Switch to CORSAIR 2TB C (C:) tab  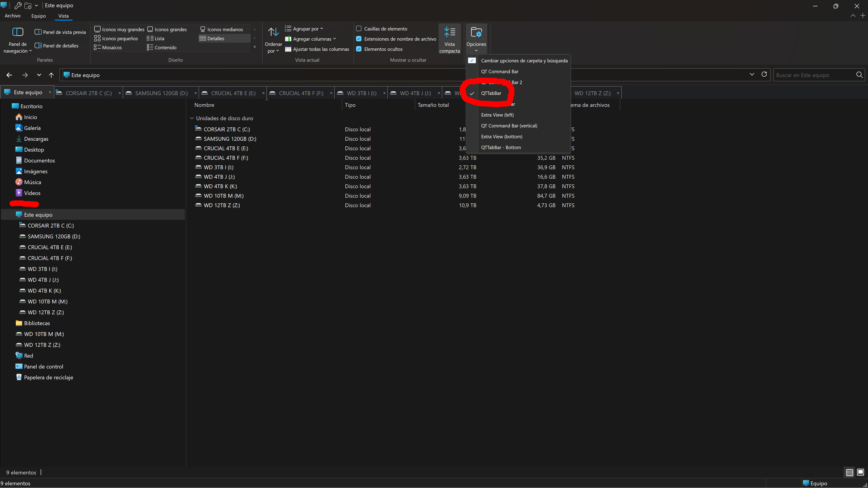[x=88, y=93]
